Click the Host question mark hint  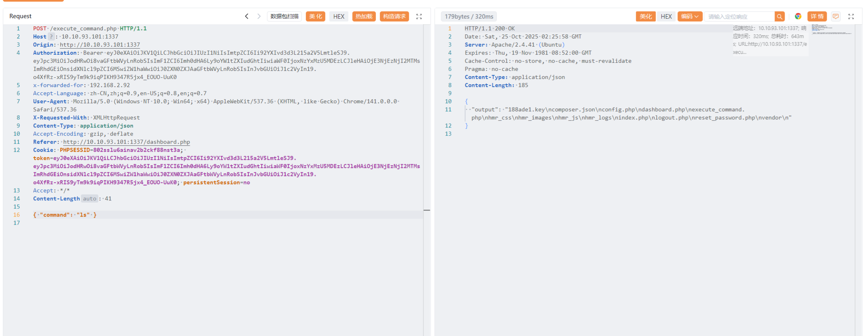(x=51, y=36)
